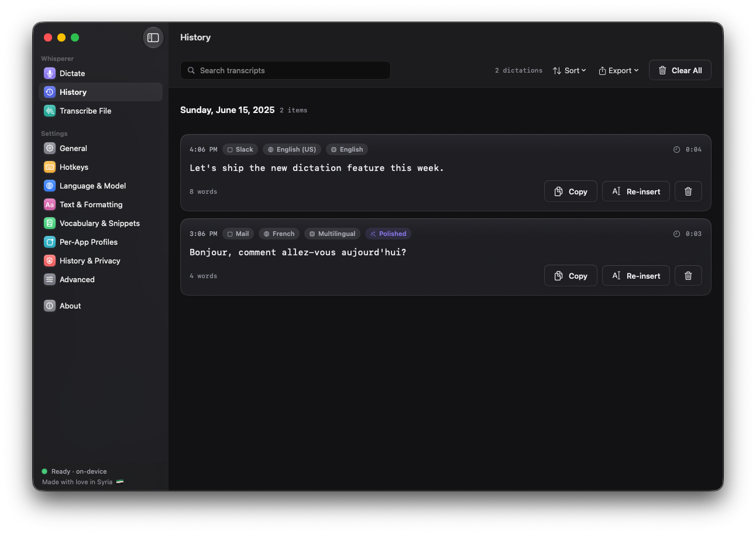Image resolution: width=756 pixels, height=534 pixels.
Task: Click the search magnifier icon
Action: [x=191, y=70]
